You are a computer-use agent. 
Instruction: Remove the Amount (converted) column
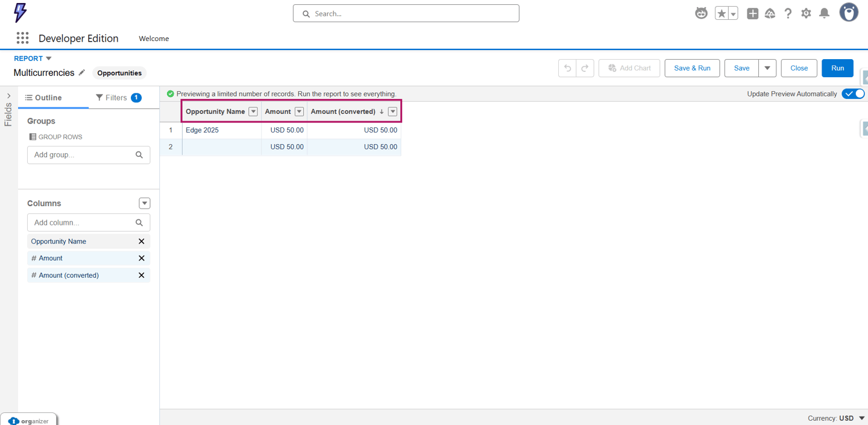point(142,275)
